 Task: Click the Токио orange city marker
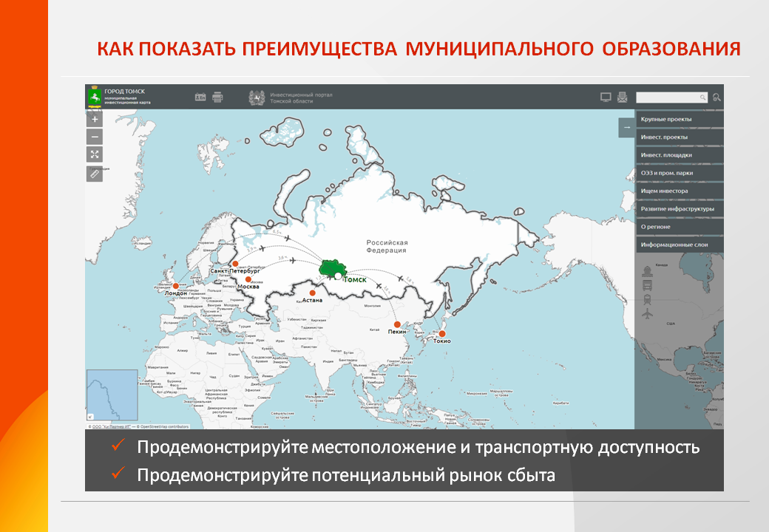pyautogui.click(x=442, y=333)
